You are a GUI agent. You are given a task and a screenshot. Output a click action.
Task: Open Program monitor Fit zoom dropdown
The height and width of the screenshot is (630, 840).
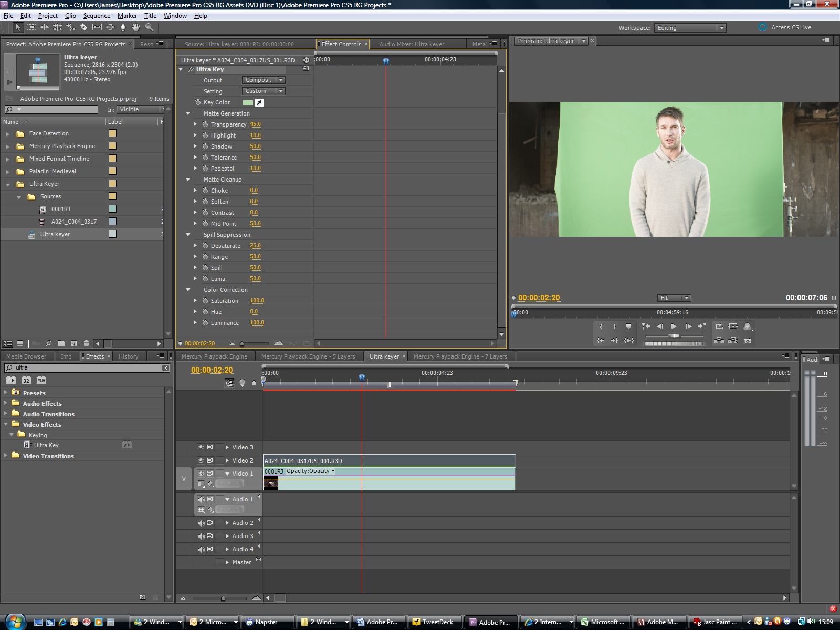(x=674, y=298)
